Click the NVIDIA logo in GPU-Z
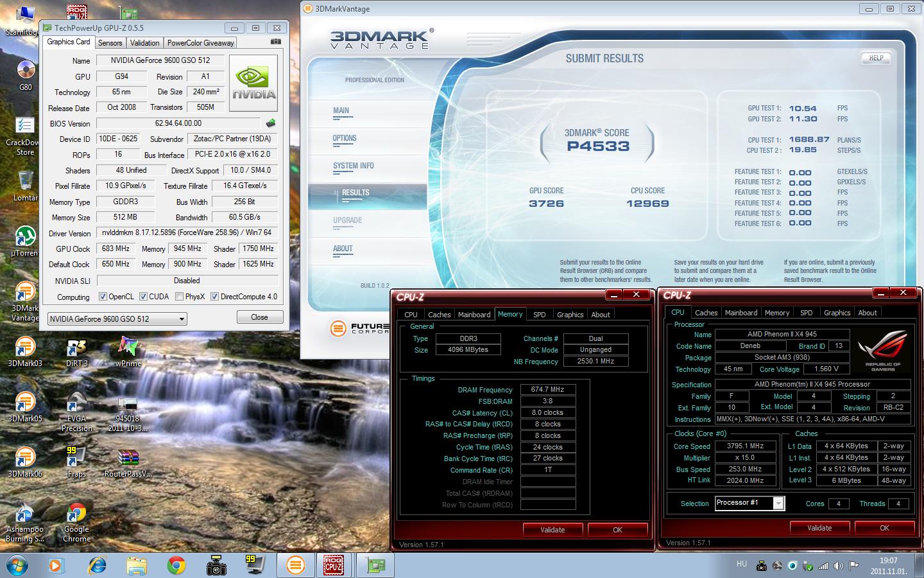Viewport: 924px width, 578px height. pyautogui.click(x=254, y=83)
